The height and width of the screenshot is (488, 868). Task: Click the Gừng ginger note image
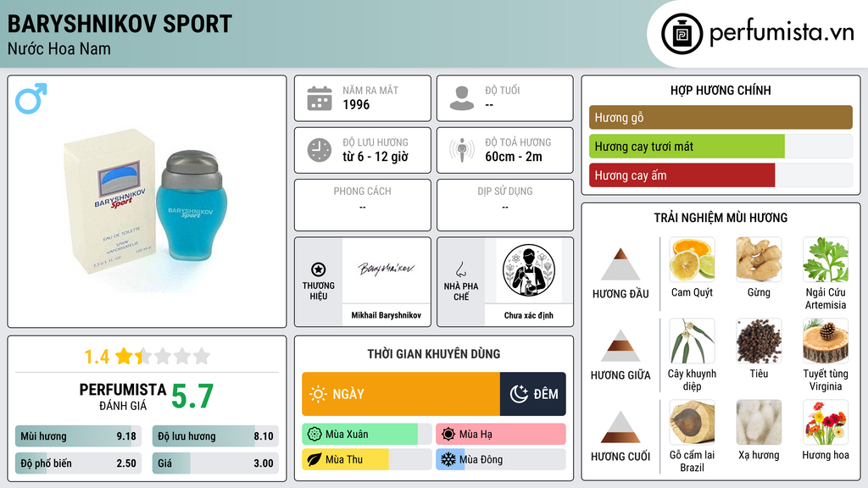(x=759, y=259)
